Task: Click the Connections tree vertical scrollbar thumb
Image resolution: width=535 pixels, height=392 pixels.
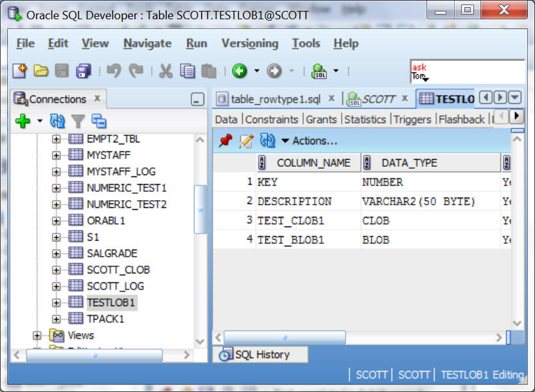Action: click(x=200, y=209)
